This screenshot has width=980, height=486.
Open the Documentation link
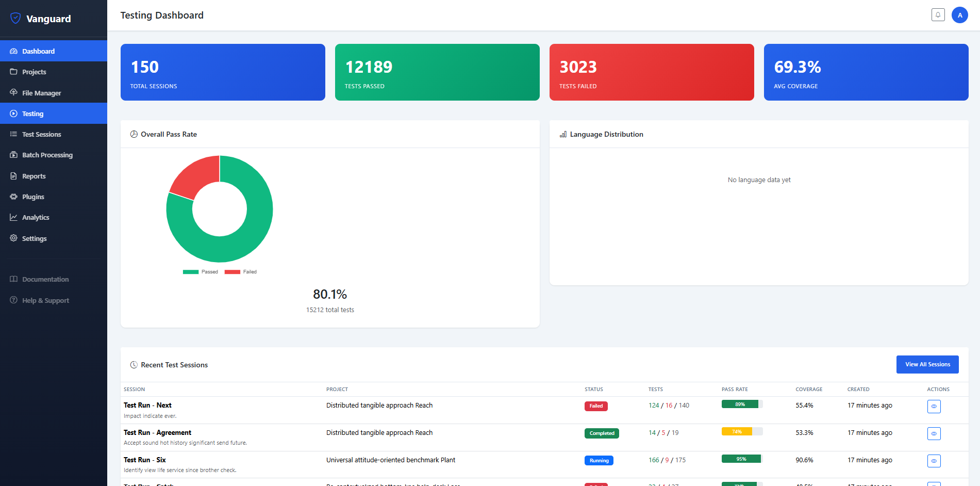[x=45, y=279]
